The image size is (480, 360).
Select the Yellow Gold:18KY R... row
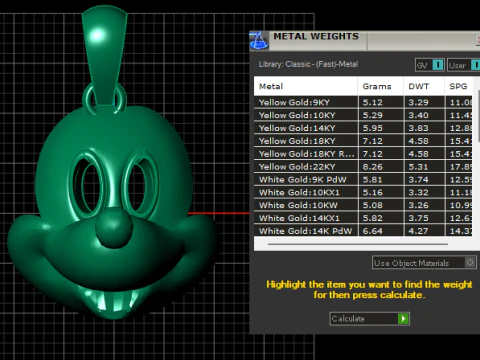(363, 154)
